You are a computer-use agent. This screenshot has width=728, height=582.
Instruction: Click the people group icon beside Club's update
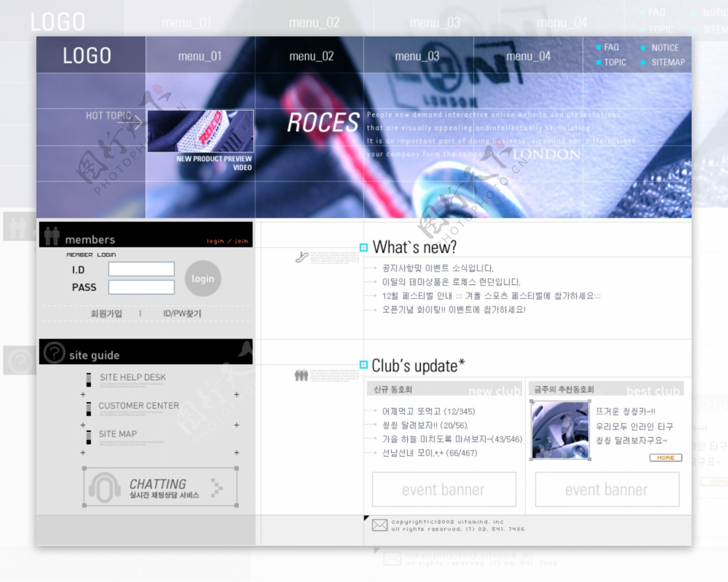coord(301,375)
